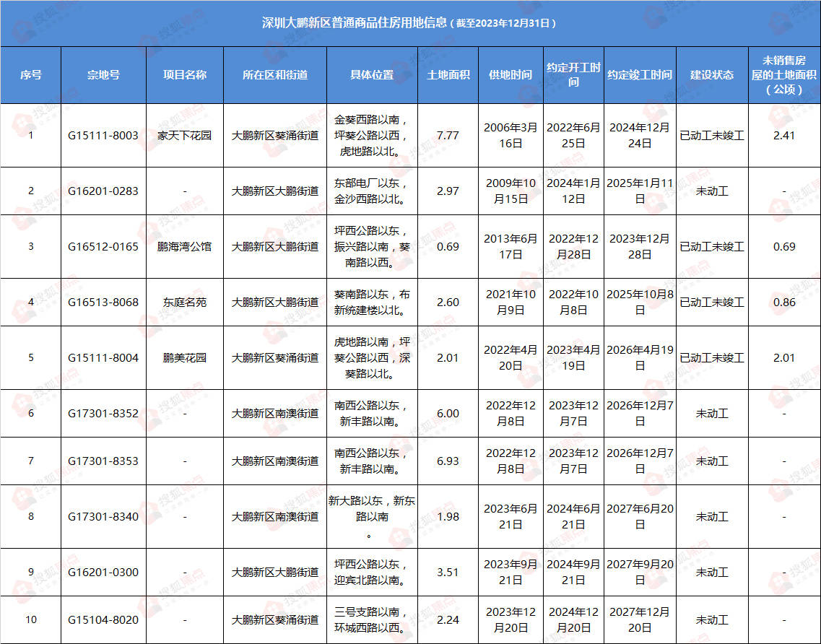Click parcel number G17301-8352
Image resolution: width=821 pixels, height=644 pixels.
coord(103,414)
